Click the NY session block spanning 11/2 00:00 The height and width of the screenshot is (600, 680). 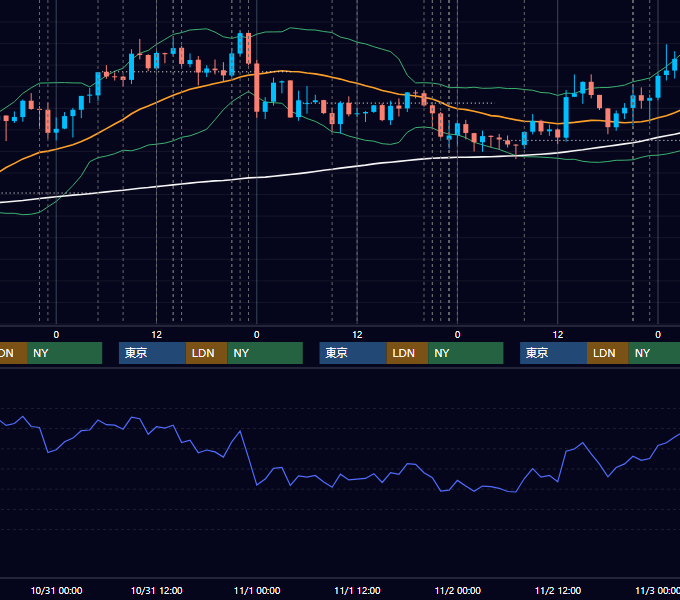[466, 353]
